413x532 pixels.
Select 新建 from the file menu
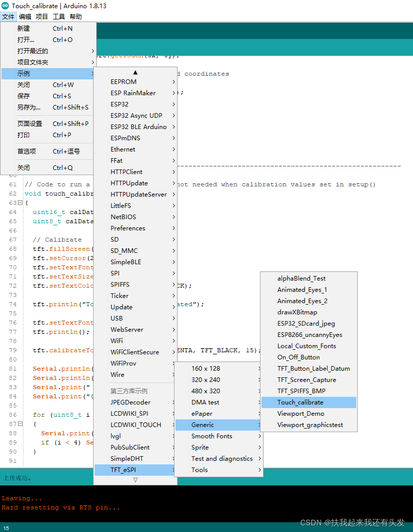(x=48, y=29)
